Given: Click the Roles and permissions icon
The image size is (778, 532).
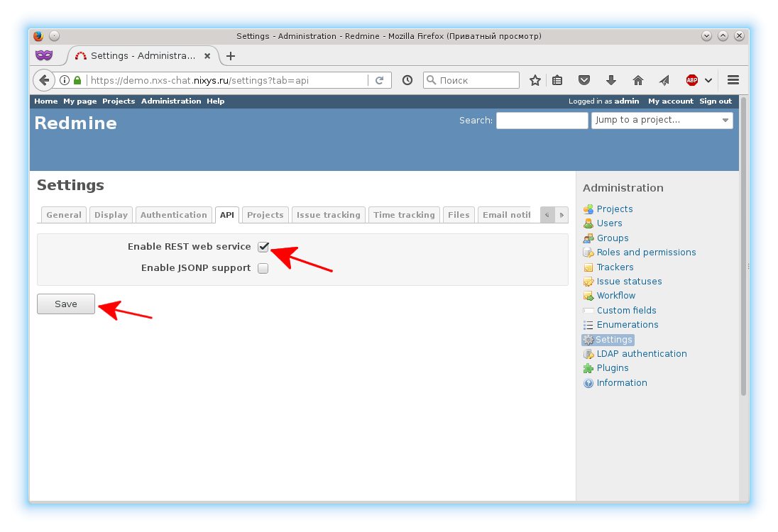Looking at the screenshot, I should [x=588, y=253].
